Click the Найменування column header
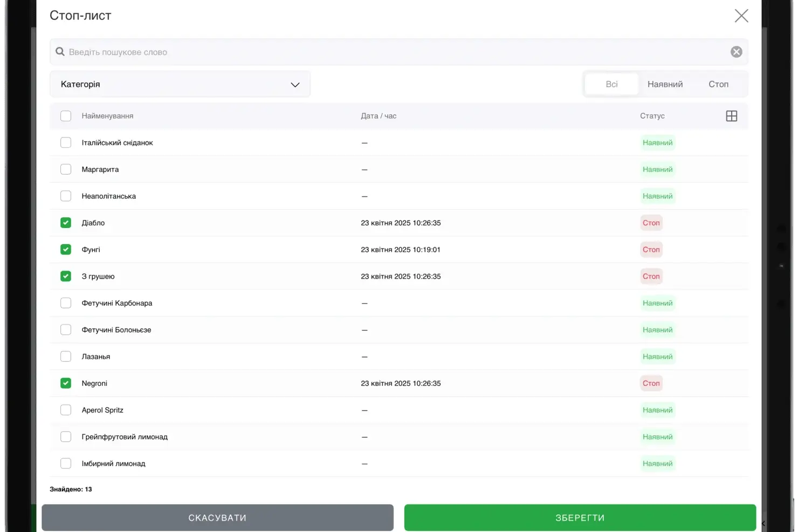 coord(107,116)
